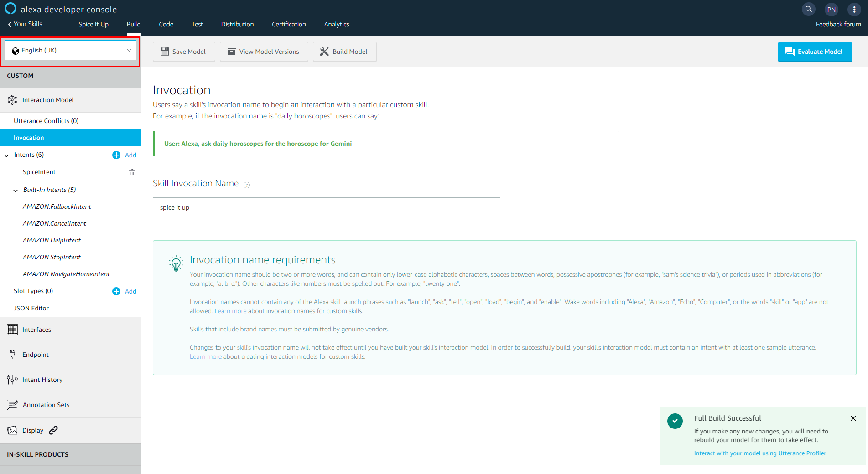Click the Endpoint plug icon
Image resolution: width=868 pixels, height=474 pixels.
point(12,355)
